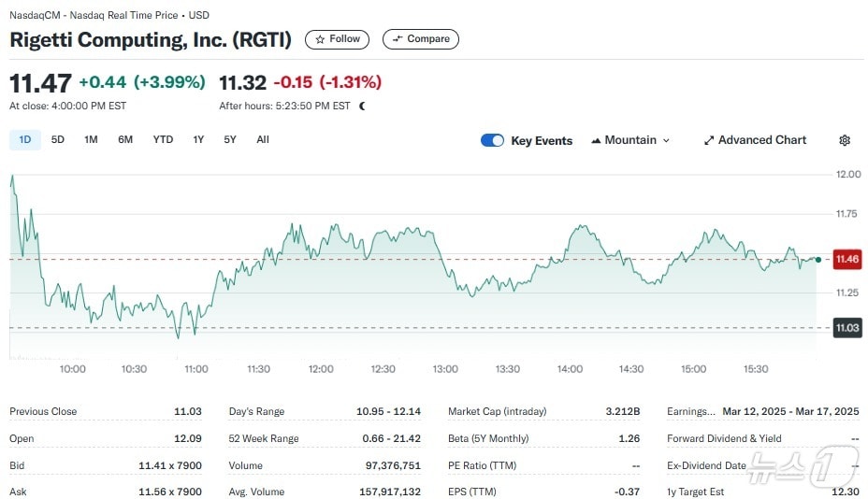Select the 1M chart range
Image resolution: width=868 pixels, height=499 pixels.
91,140
